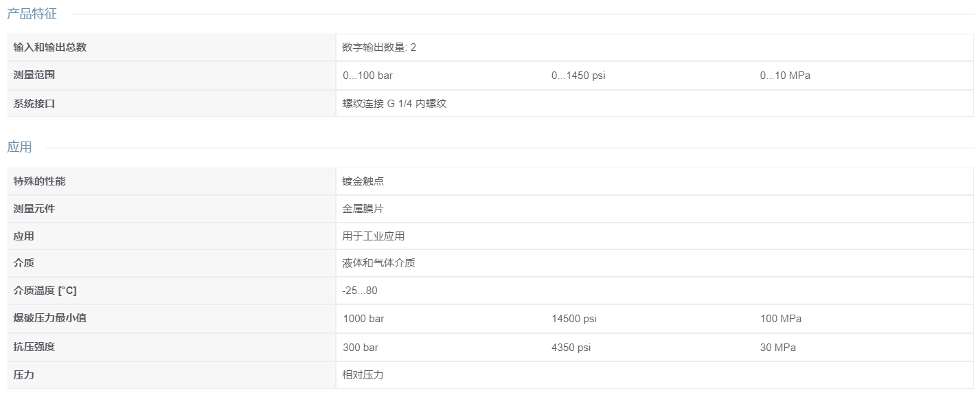Click the 抗压强度 row label
This screenshot has height=395, width=980.
pos(34,347)
